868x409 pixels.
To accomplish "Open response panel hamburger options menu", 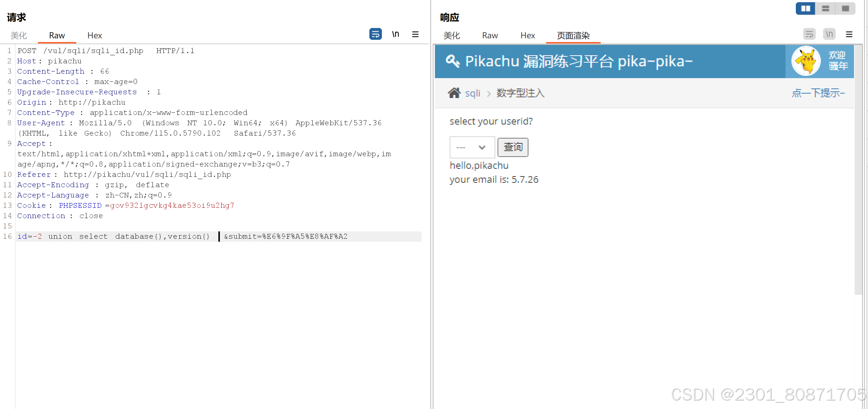I will (x=849, y=34).
